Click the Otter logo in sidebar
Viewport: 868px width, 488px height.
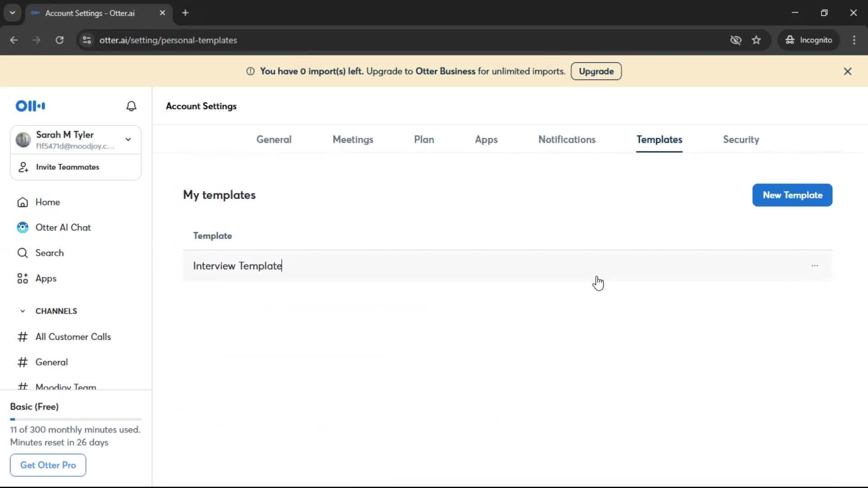pyautogui.click(x=30, y=106)
